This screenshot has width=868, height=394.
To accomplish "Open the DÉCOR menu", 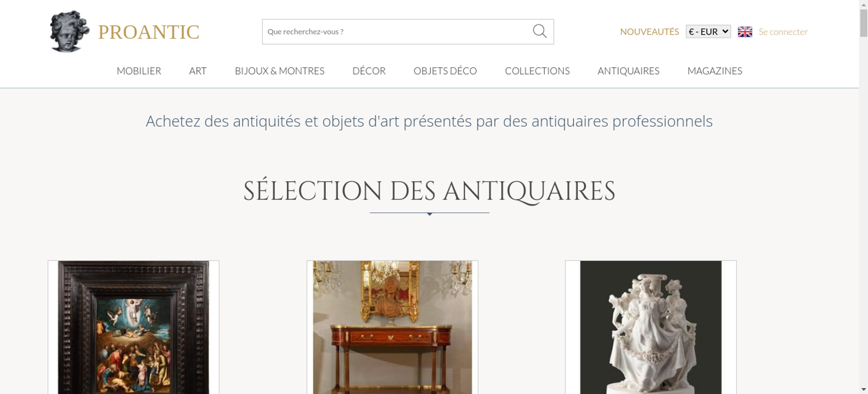I will 369,71.
